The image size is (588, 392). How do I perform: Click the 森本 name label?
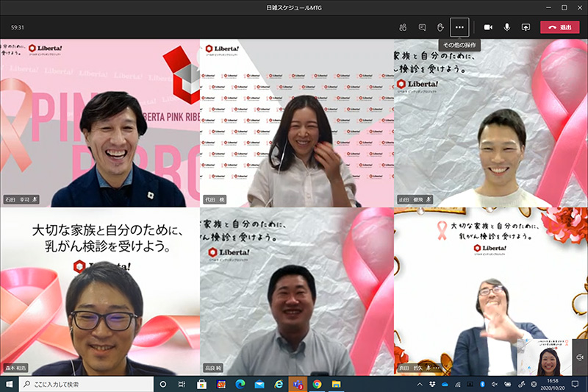[16, 368]
